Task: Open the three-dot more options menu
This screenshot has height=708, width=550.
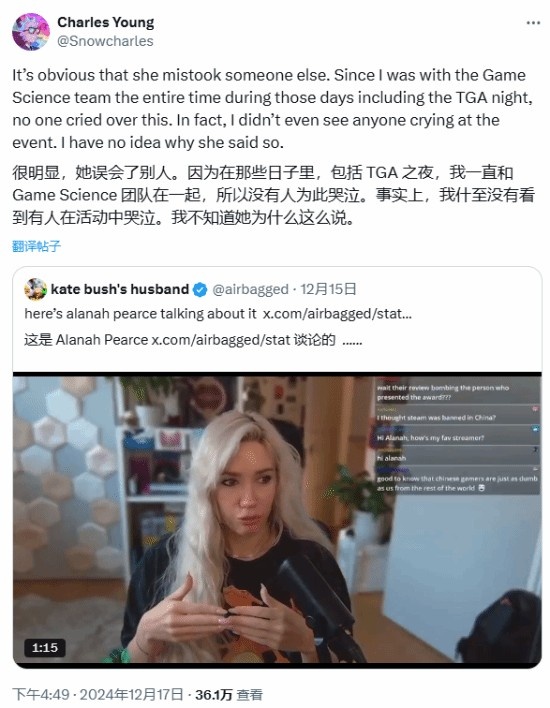Action: tap(533, 23)
